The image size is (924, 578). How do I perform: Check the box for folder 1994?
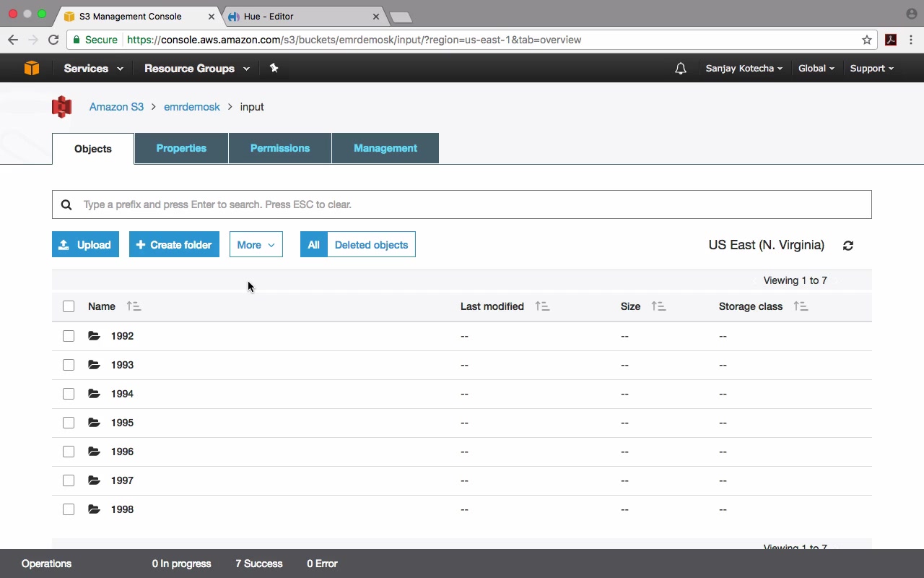coord(69,394)
